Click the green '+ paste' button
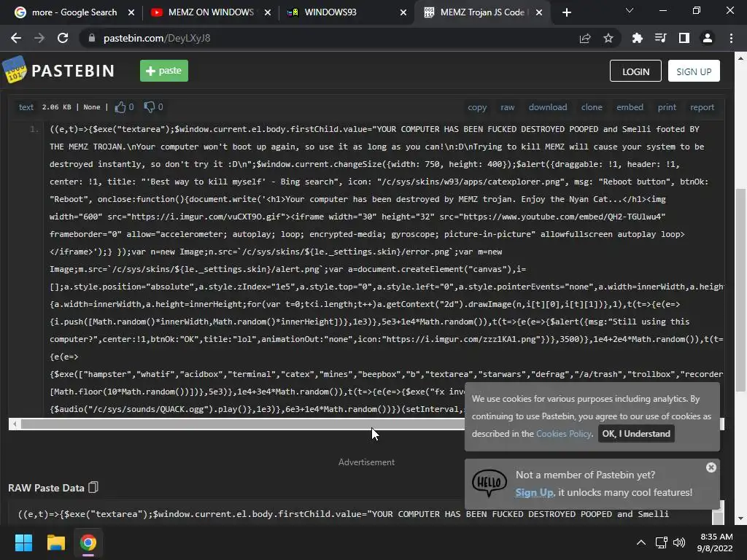 [x=164, y=71]
